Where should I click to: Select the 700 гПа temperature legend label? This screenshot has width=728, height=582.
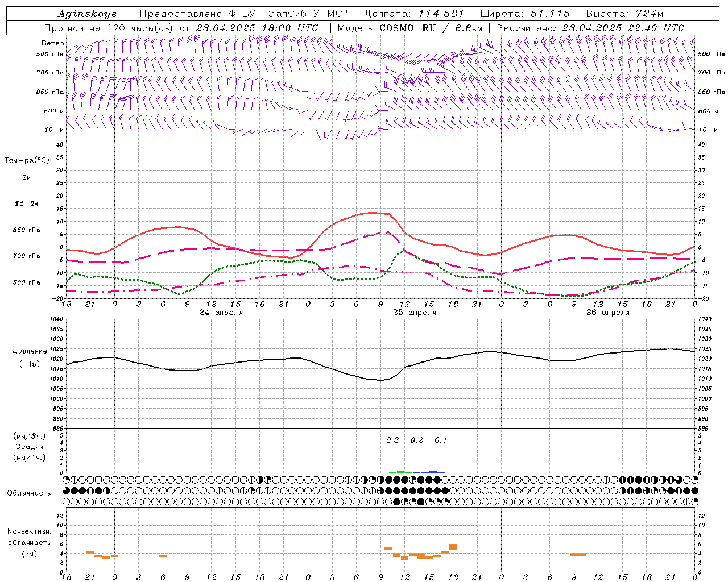pos(27,256)
